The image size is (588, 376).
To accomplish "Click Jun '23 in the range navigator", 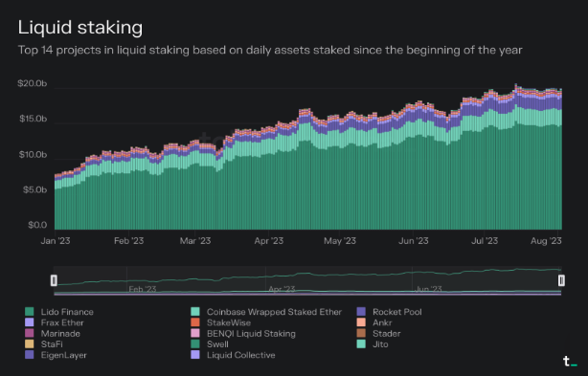I will point(428,289).
